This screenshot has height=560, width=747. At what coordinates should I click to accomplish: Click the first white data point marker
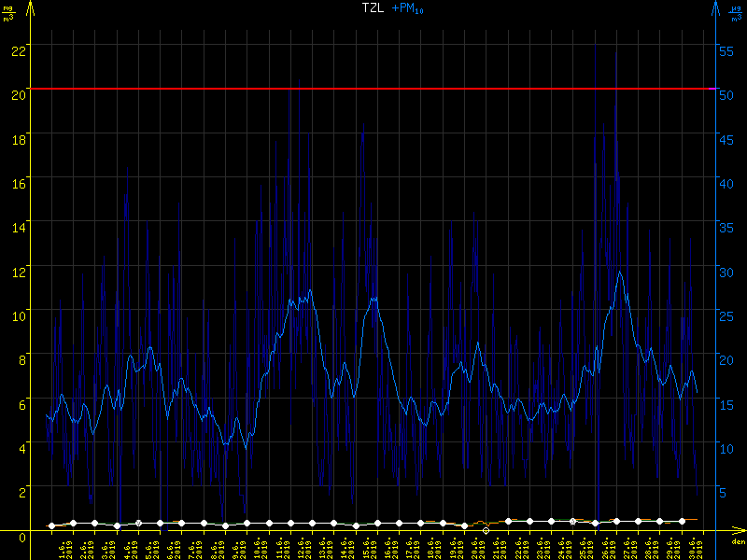[51, 526]
